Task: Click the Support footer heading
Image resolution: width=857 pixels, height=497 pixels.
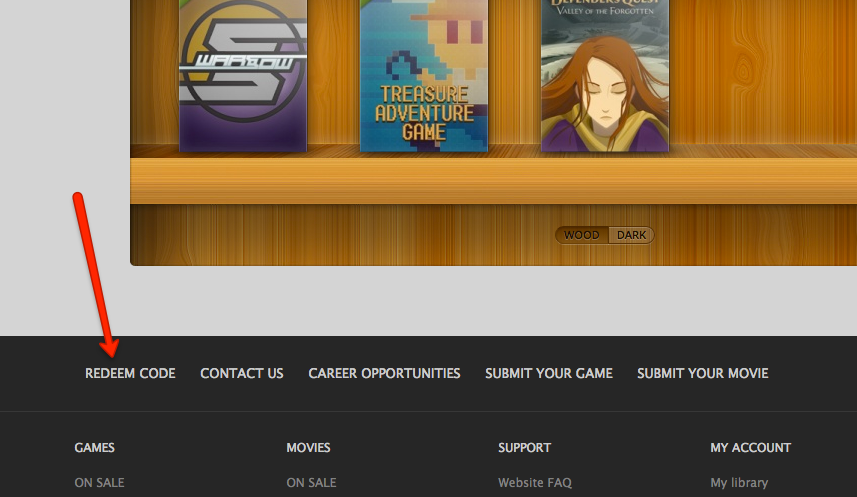Action: [x=524, y=448]
